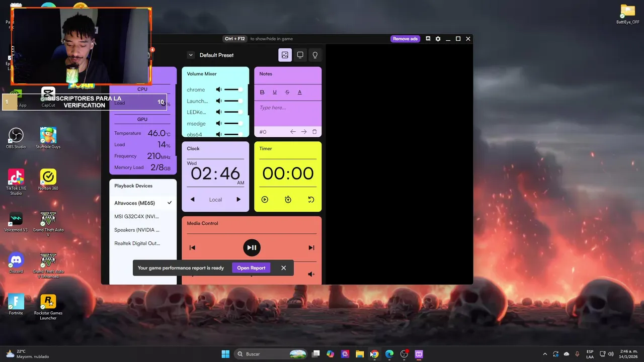Screen dimensions: 644x362
Task: Open Norton 360 desktop icon
Action: click(x=48, y=179)
